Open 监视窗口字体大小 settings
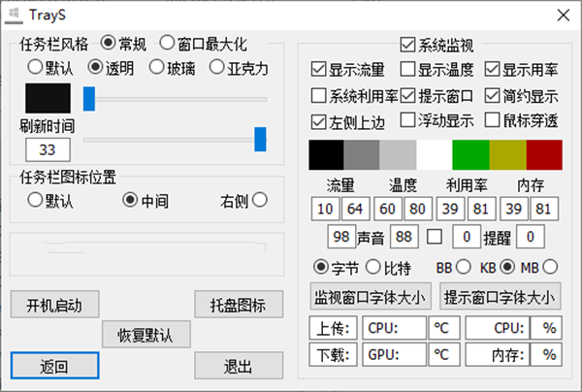The height and width of the screenshot is (392, 582). pos(371,296)
